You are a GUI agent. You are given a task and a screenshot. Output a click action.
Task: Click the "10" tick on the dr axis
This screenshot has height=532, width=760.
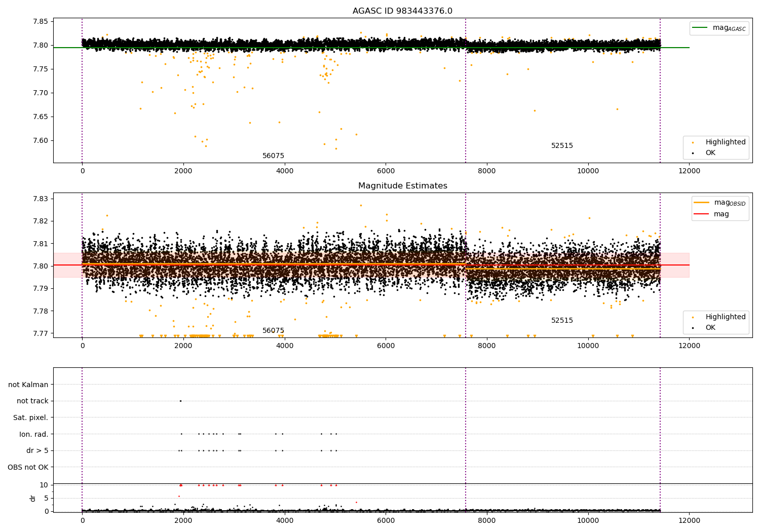click(44, 485)
